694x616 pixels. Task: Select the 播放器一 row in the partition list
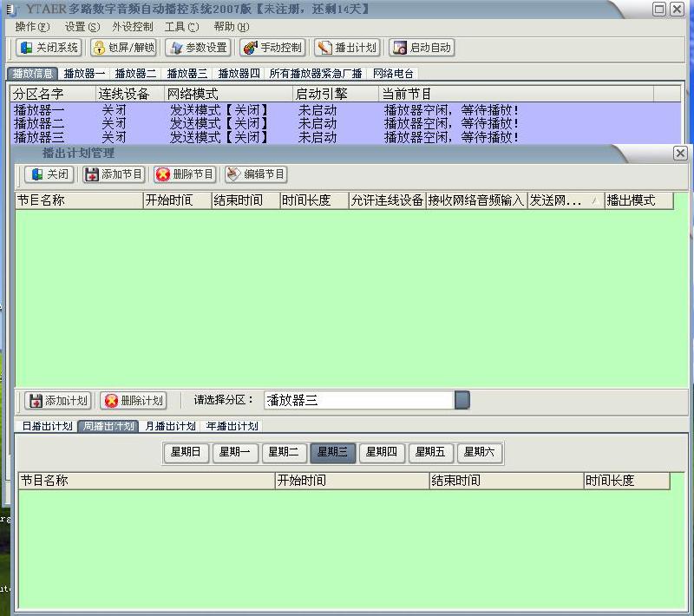345,109
